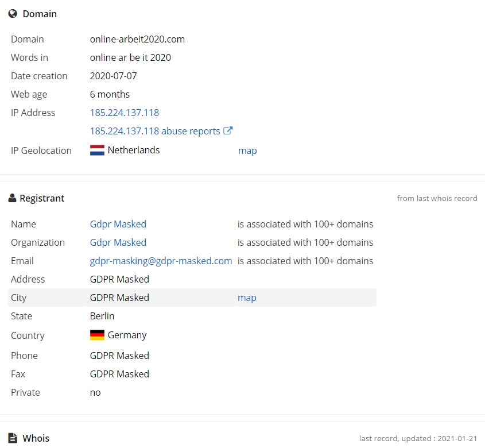
Task: Open the 185.224.137.118 abuse reports link
Action: point(155,131)
